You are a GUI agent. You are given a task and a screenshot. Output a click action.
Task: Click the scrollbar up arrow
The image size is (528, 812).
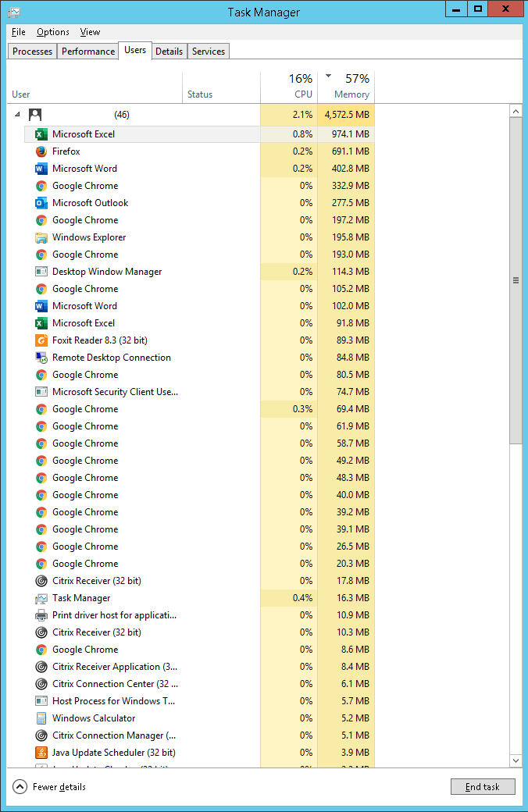(x=516, y=111)
